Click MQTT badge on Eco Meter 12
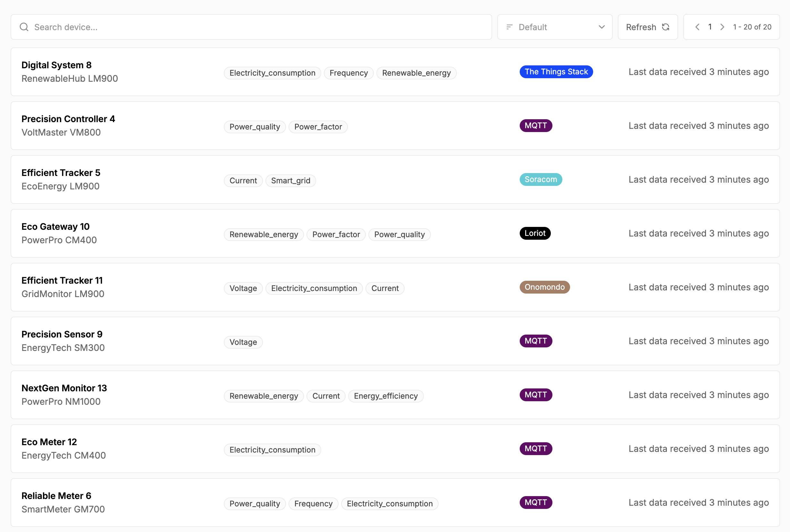The height and width of the screenshot is (532, 790). (x=536, y=449)
